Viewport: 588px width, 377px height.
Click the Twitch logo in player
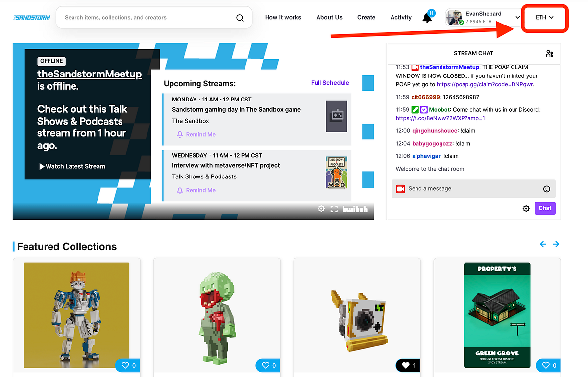(355, 209)
